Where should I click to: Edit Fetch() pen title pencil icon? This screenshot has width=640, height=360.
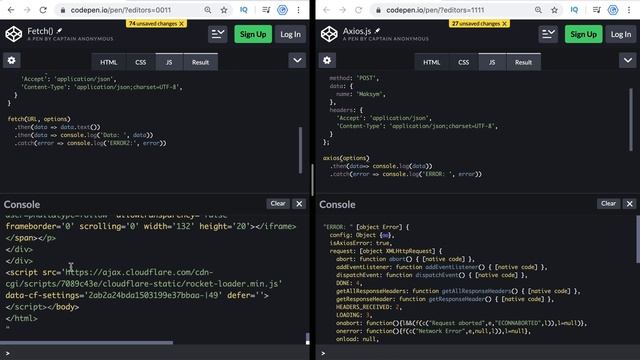tap(60, 30)
